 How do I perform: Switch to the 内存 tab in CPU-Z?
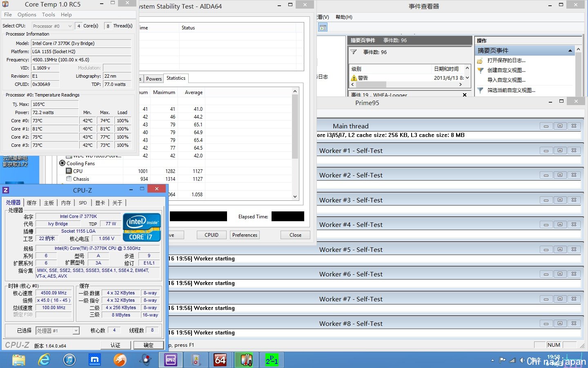66,203
